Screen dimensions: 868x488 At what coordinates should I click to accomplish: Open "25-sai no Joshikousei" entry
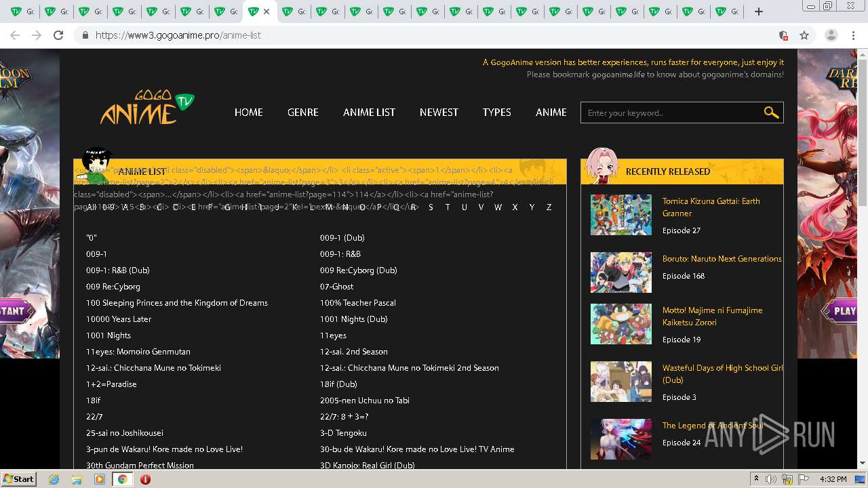(x=125, y=433)
